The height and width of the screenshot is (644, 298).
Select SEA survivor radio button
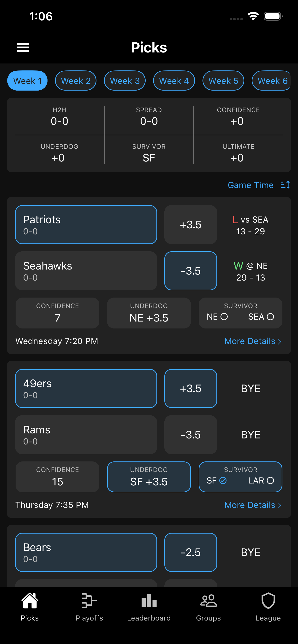point(270,317)
